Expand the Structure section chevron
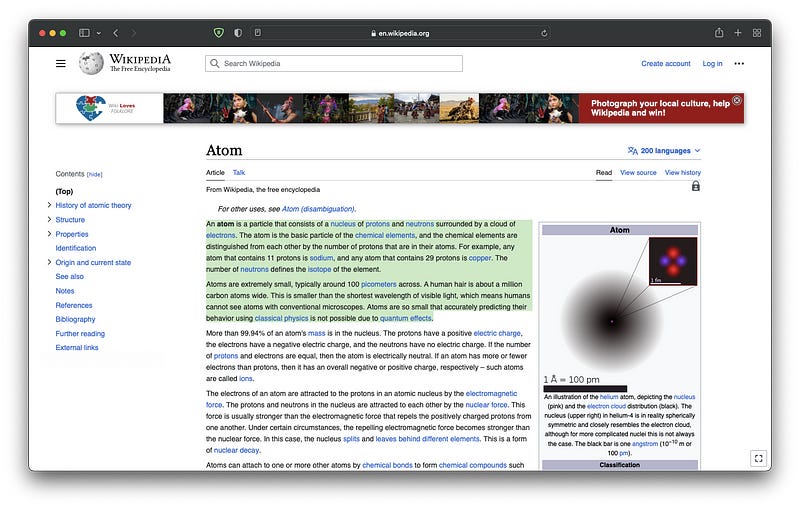The height and width of the screenshot is (509, 800). click(x=49, y=219)
